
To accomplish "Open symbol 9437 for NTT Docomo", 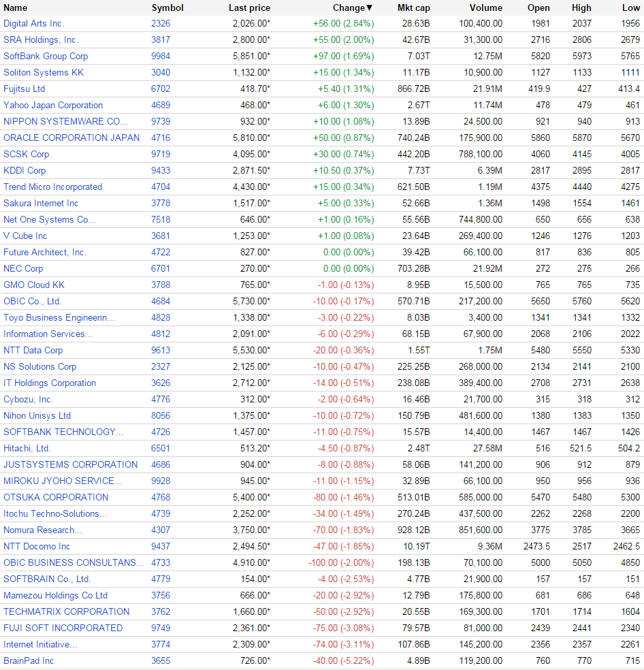I will point(161,546).
